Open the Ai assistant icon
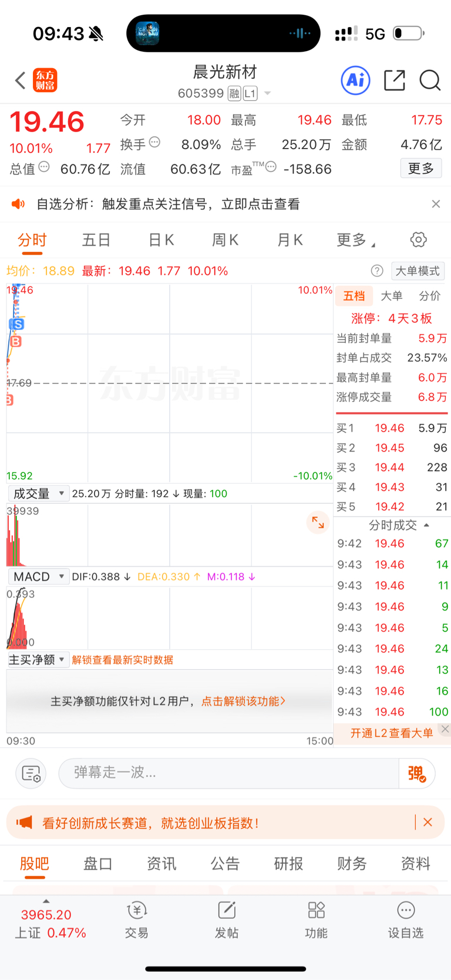The width and height of the screenshot is (451, 980). 356,80
